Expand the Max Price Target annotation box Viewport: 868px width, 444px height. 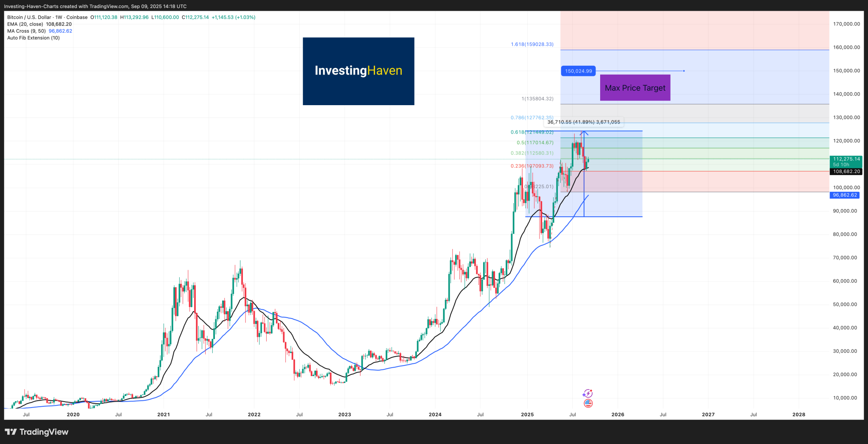tap(635, 87)
